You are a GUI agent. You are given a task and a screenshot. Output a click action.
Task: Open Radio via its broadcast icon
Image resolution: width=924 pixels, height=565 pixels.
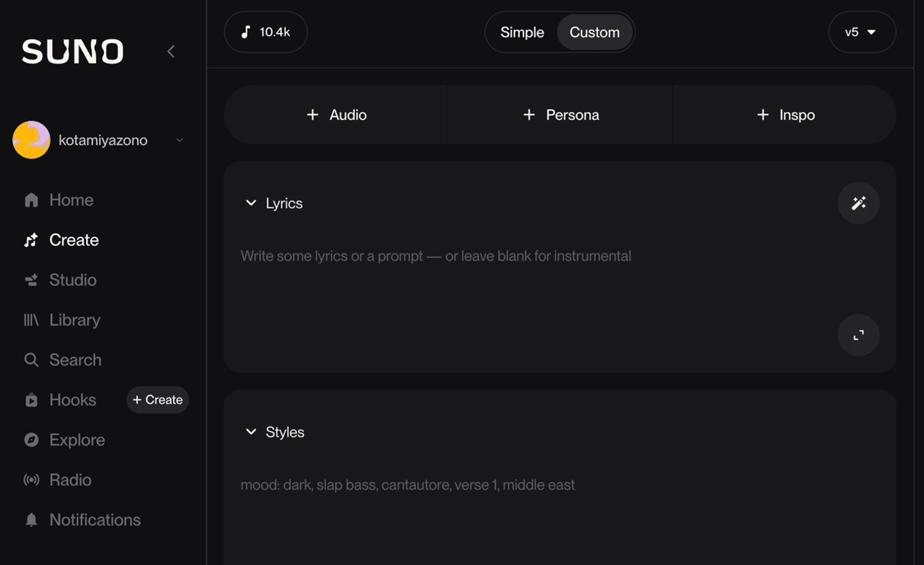[x=31, y=480]
